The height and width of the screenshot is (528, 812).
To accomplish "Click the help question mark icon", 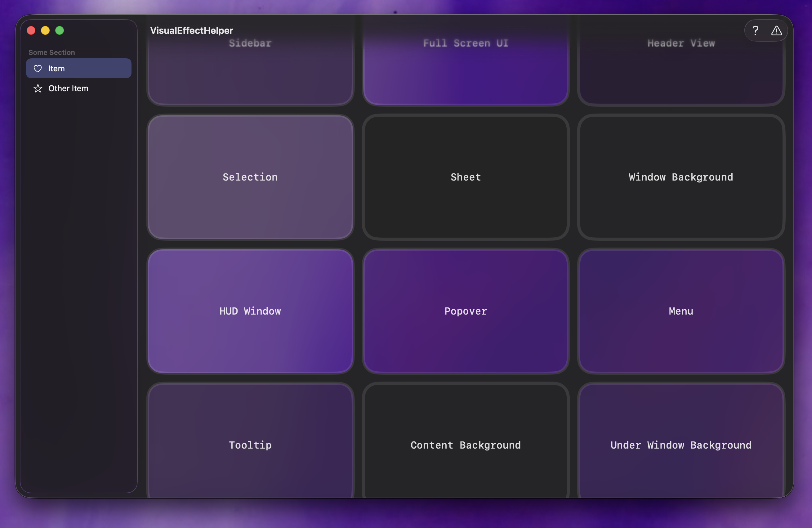I will 755,30.
